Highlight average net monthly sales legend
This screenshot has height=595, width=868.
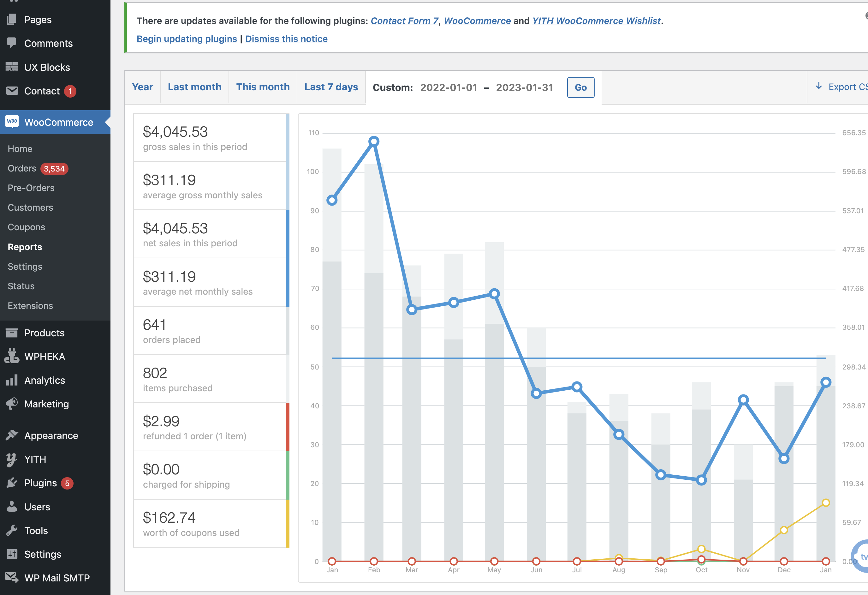point(211,282)
